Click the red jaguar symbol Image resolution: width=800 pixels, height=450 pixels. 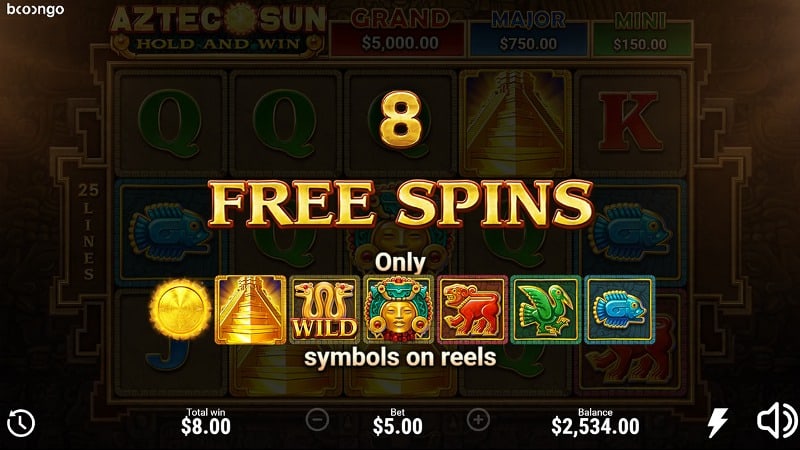tap(472, 309)
